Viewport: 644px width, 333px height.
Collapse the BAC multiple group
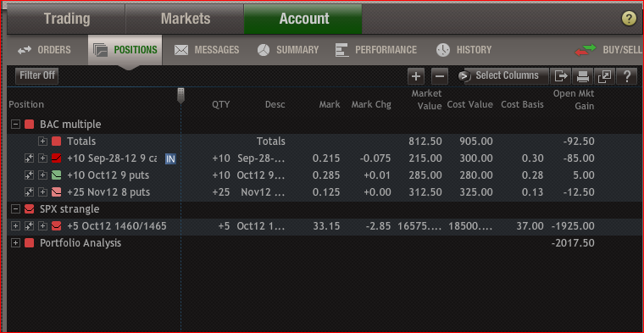tap(15, 125)
